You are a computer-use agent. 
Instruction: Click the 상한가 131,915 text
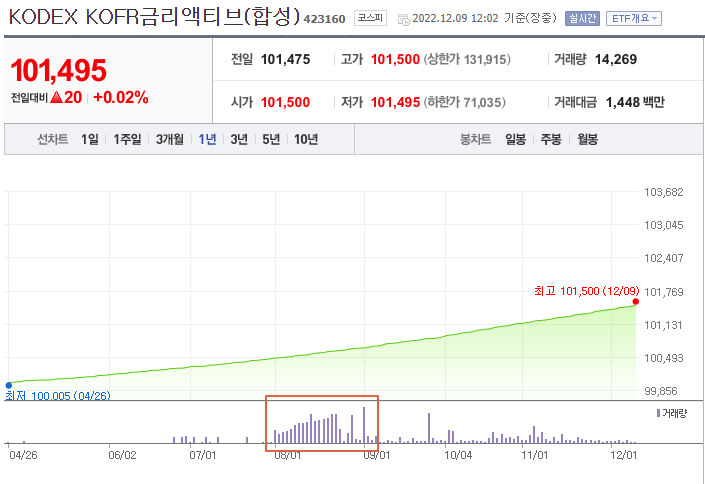[x=467, y=59]
